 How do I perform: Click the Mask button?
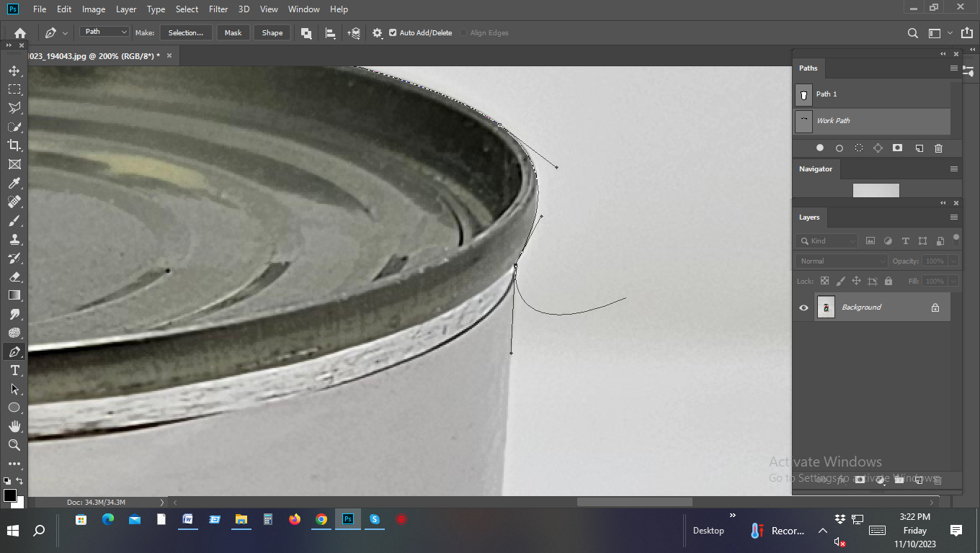(233, 32)
